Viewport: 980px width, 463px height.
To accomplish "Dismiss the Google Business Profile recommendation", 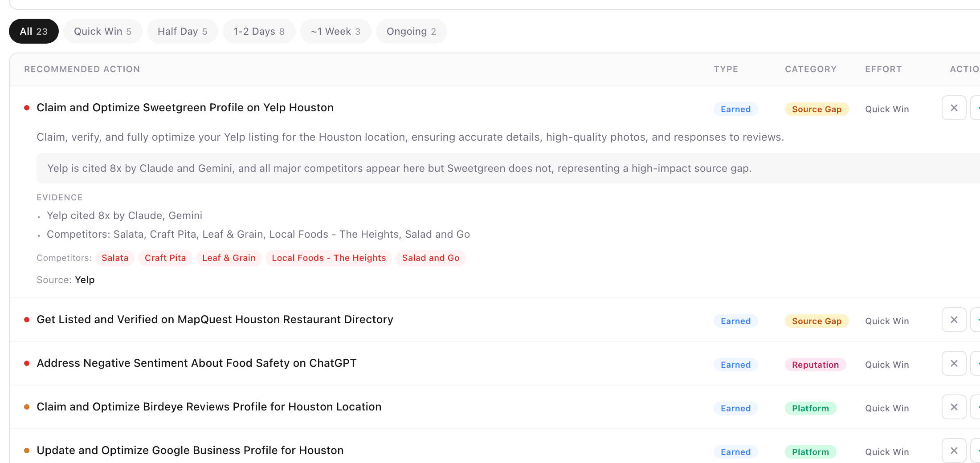I will click(x=954, y=451).
